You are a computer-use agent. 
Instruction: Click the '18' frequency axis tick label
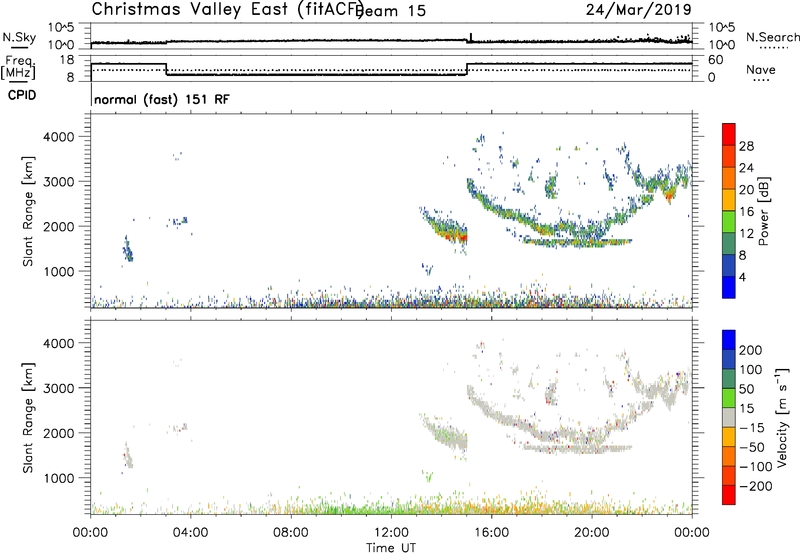pos(67,60)
